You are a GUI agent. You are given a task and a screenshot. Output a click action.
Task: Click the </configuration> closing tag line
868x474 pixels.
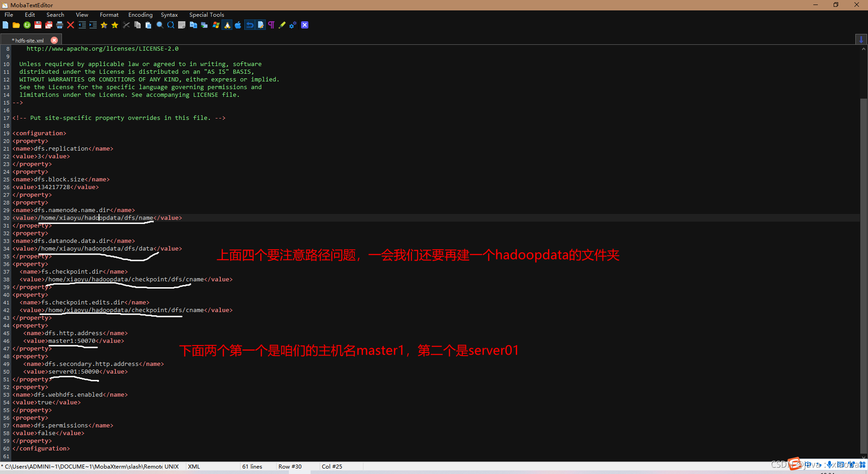(41, 448)
